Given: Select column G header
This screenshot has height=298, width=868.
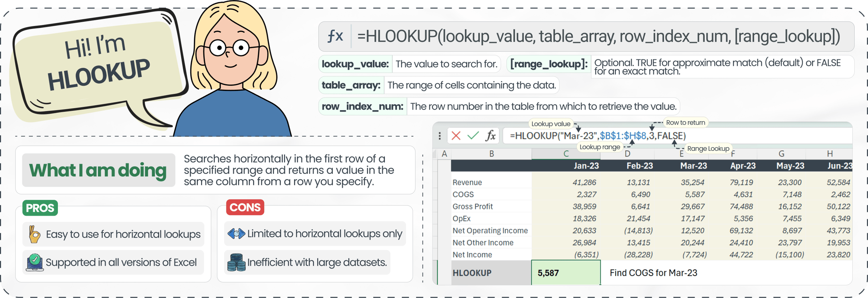Looking at the screenshot, I should (x=781, y=154).
